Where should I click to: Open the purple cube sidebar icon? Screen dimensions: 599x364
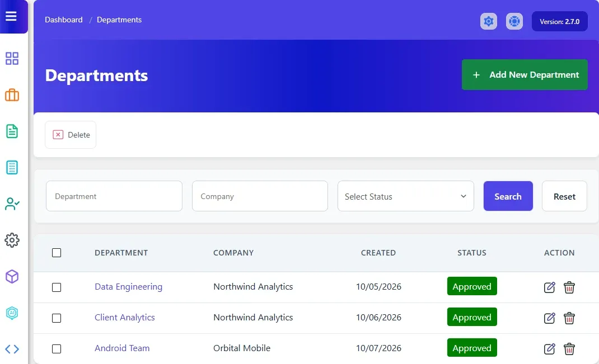click(x=12, y=277)
